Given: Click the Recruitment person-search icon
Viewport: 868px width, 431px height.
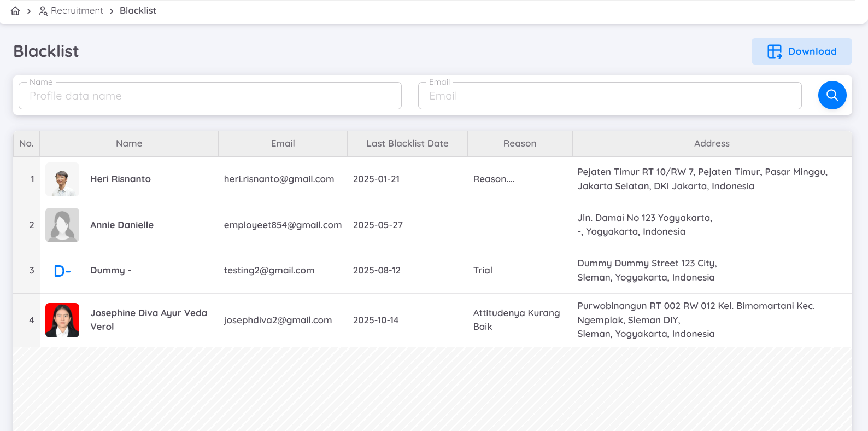Looking at the screenshot, I should (x=43, y=11).
